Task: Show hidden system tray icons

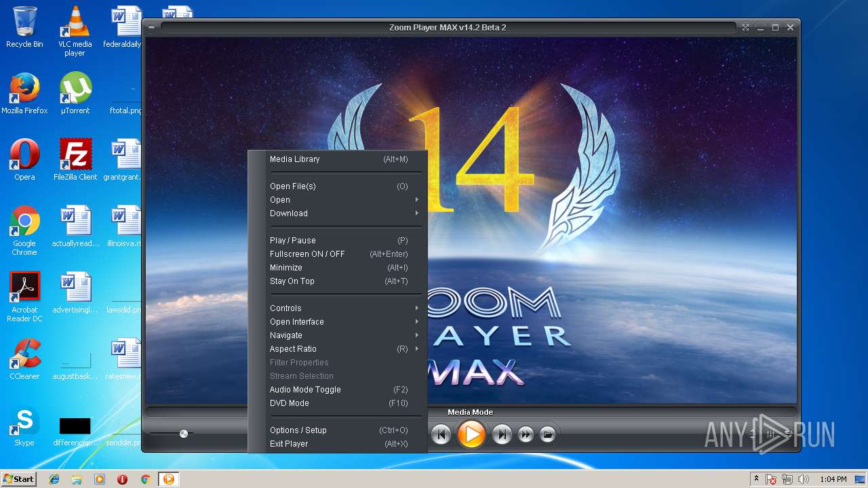Action: [x=756, y=479]
